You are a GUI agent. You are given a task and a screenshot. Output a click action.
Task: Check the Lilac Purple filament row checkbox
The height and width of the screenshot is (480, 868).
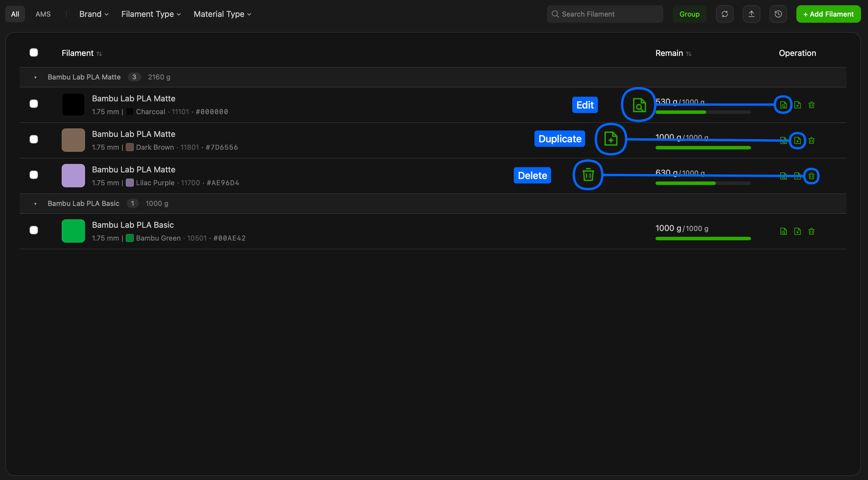click(x=34, y=174)
